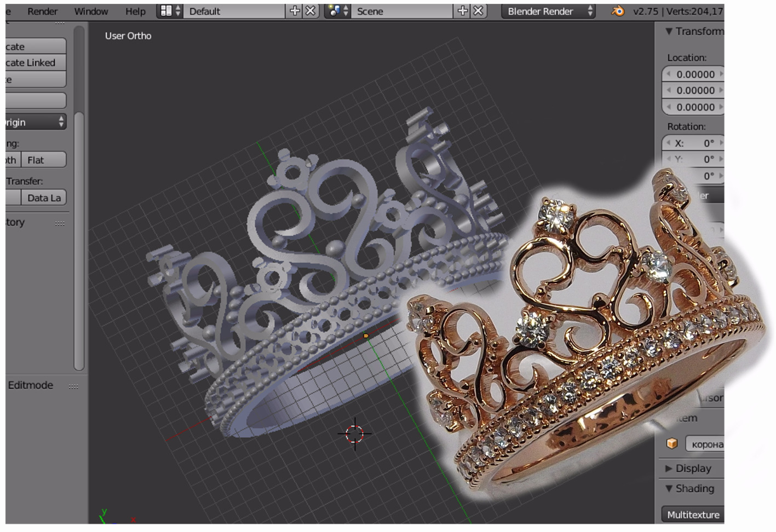The width and height of the screenshot is (776, 532).
Task: Open the Help menu
Action: (x=135, y=11)
